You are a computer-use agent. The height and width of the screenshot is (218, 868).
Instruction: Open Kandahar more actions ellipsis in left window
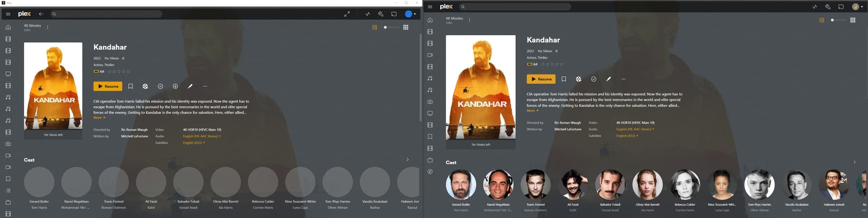(x=205, y=86)
